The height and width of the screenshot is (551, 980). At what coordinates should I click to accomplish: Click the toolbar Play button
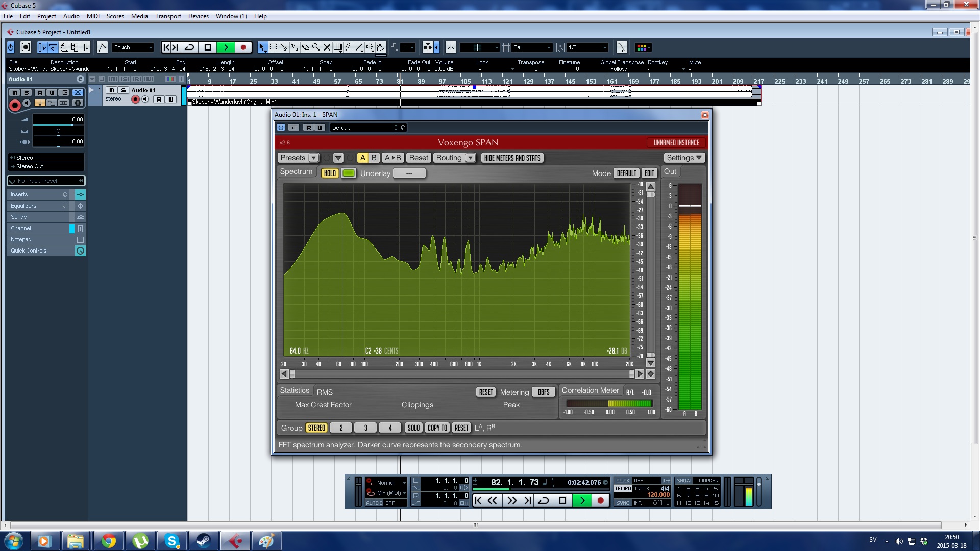[x=226, y=47]
